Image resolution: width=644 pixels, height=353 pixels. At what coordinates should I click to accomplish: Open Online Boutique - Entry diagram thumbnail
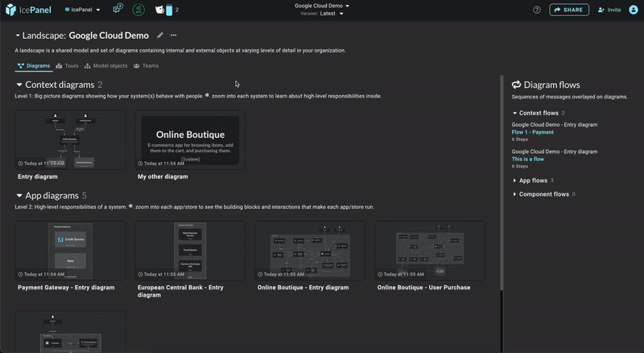310,251
